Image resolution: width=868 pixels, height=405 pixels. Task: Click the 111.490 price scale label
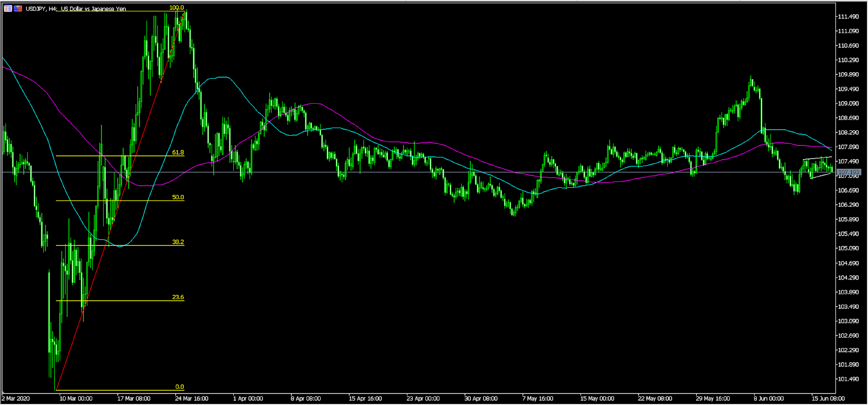click(x=848, y=17)
